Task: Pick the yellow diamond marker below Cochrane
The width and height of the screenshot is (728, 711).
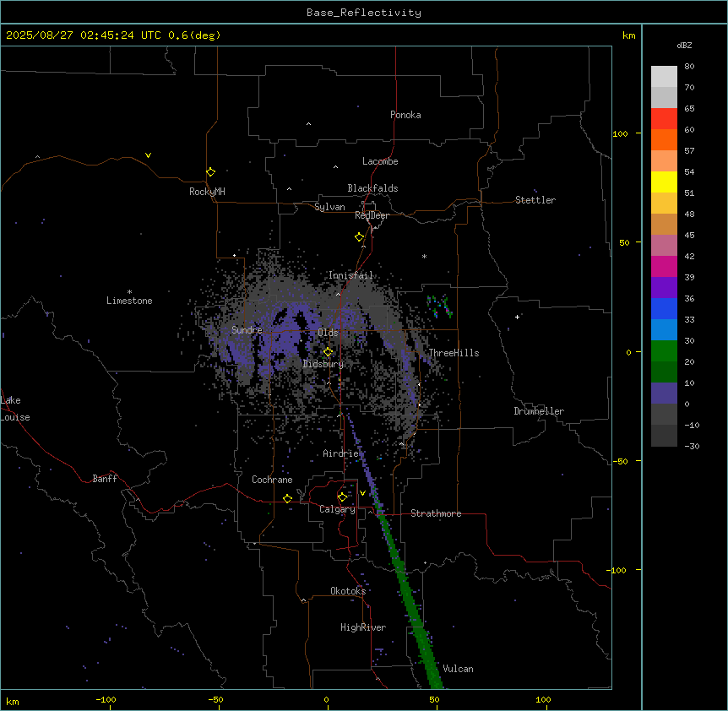Action: tap(287, 498)
